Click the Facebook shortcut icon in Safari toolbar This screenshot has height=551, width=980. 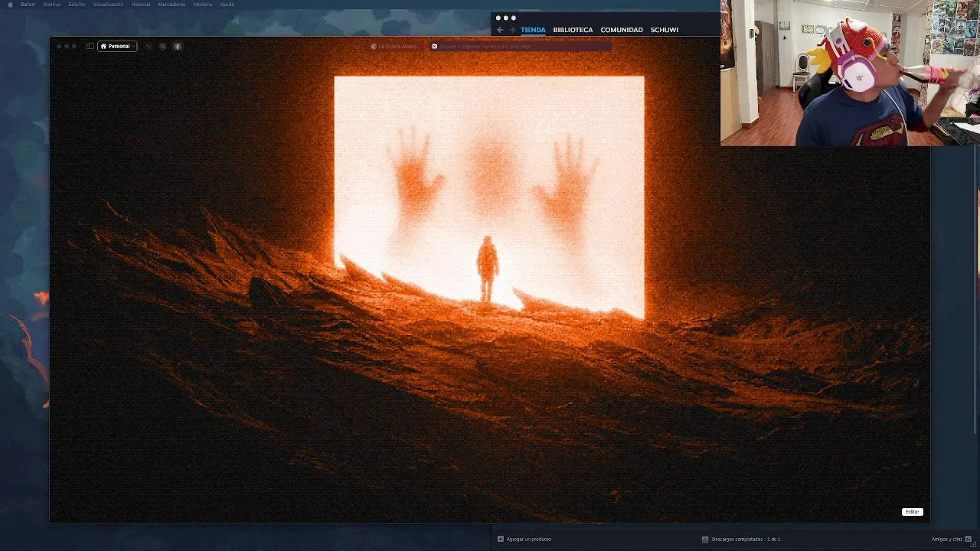coord(178,46)
